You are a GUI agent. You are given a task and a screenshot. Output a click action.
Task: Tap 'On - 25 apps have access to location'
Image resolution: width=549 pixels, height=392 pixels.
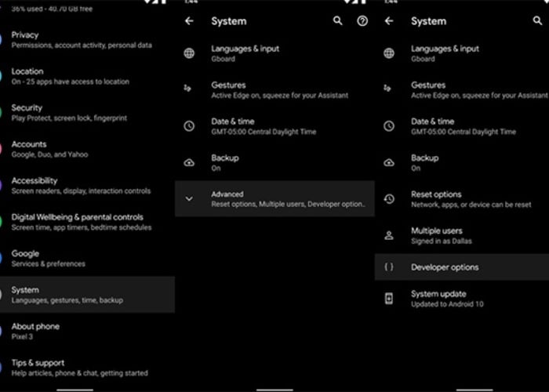(70, 82)
